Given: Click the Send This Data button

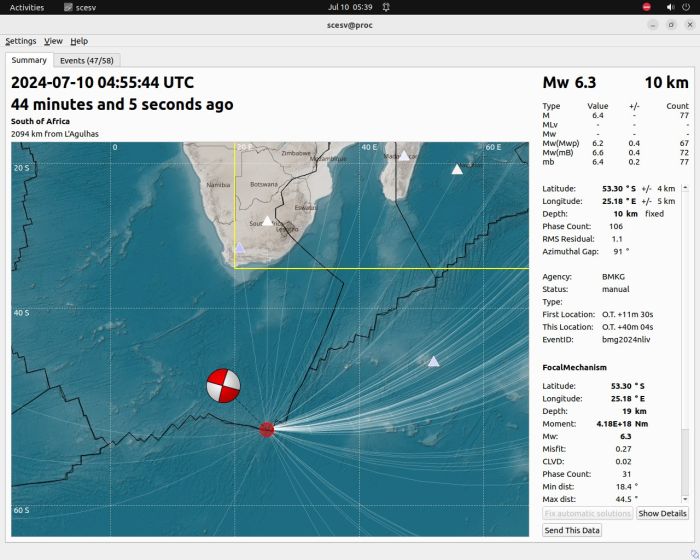Looking at the screenshot, I should point(572,530).
